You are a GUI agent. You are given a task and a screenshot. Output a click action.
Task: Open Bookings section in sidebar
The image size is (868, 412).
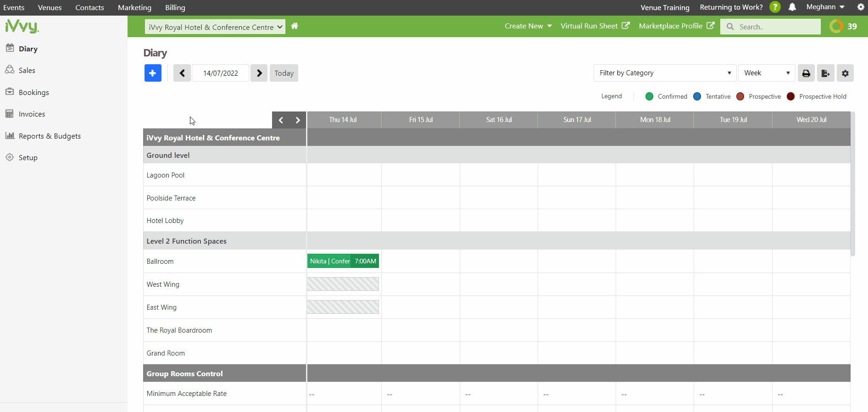[33, 92]
